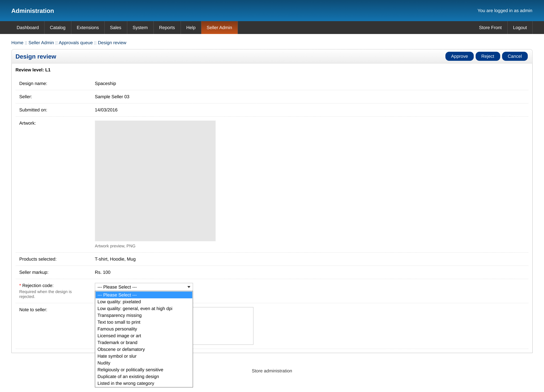
Task: Select 'Low quality: pixelated' option
Action: click(x=144, y=302)
